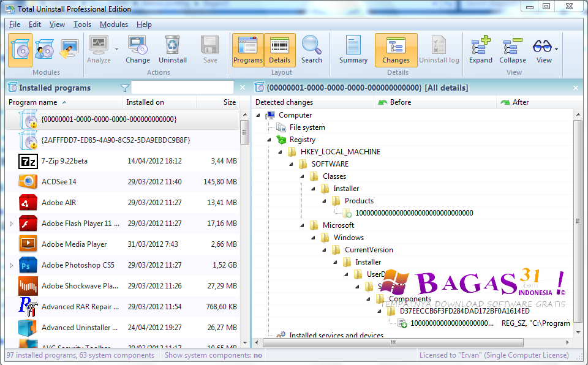Image resolution: width=588 pixels, height=365 pixels.
Task: Close the All details panel
Action: point(576,88)
